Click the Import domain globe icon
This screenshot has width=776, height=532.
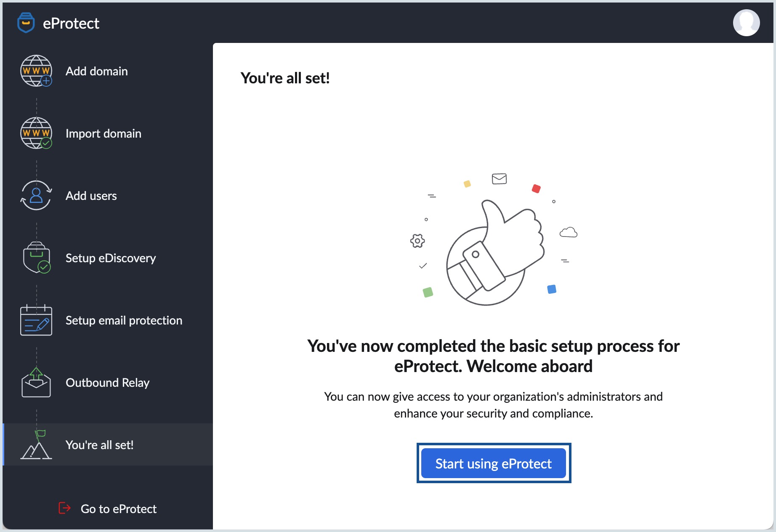(36, 133)
